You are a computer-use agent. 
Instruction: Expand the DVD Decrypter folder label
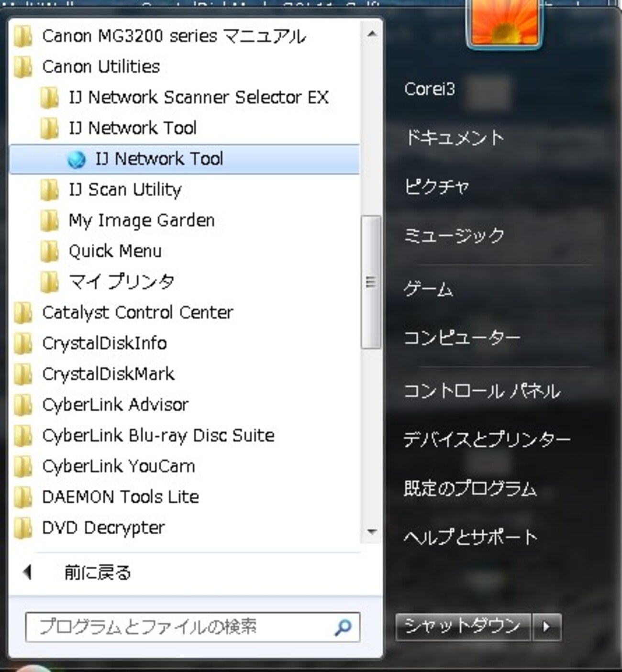click(103, 528)
